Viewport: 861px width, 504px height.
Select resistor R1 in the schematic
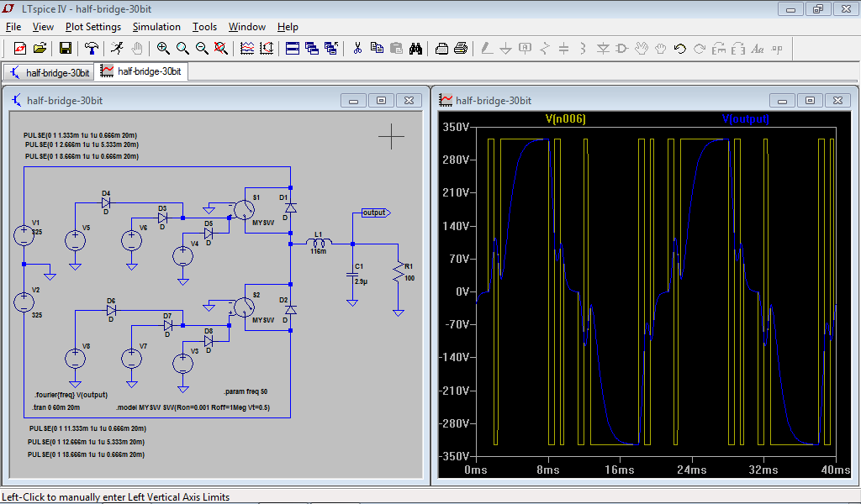click(x=399, y=272)
